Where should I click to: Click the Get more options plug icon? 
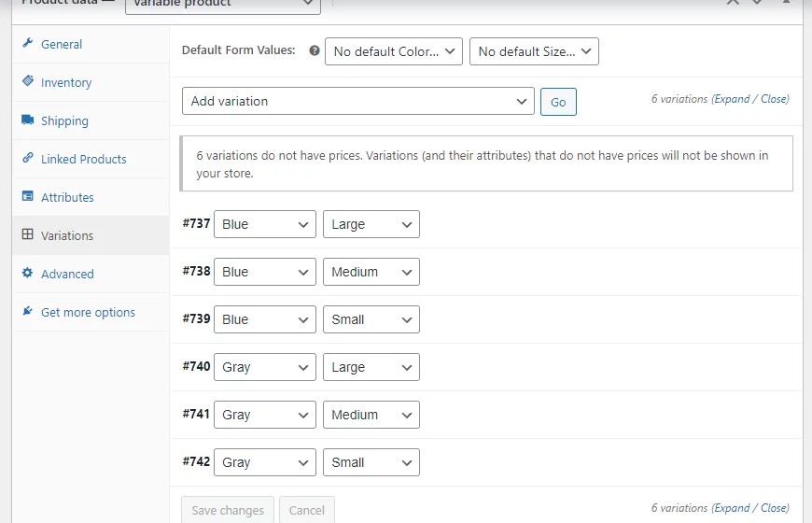(28, 311)
